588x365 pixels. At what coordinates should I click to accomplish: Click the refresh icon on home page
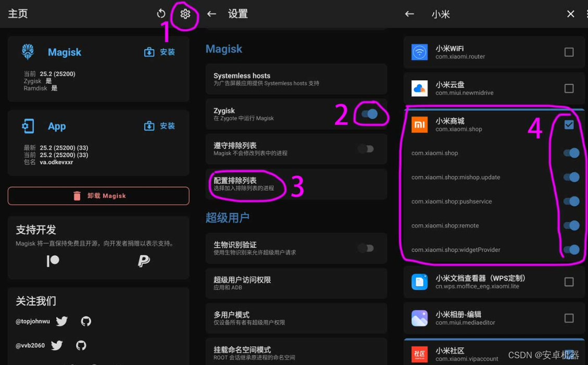161,14
